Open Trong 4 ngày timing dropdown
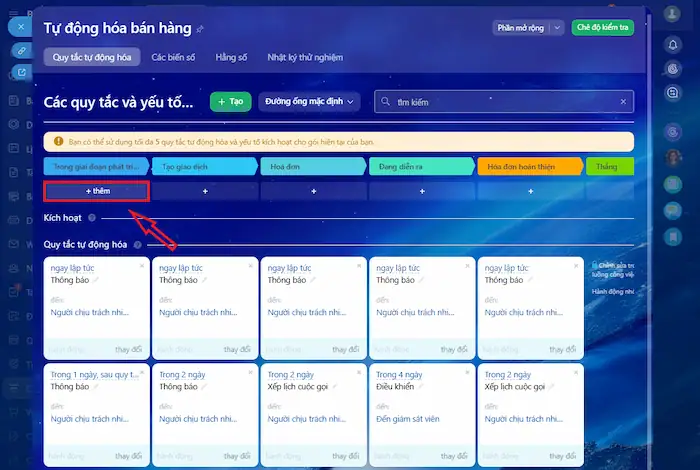Viewport: 700px width, 470px height. click(x=399, y=375)
